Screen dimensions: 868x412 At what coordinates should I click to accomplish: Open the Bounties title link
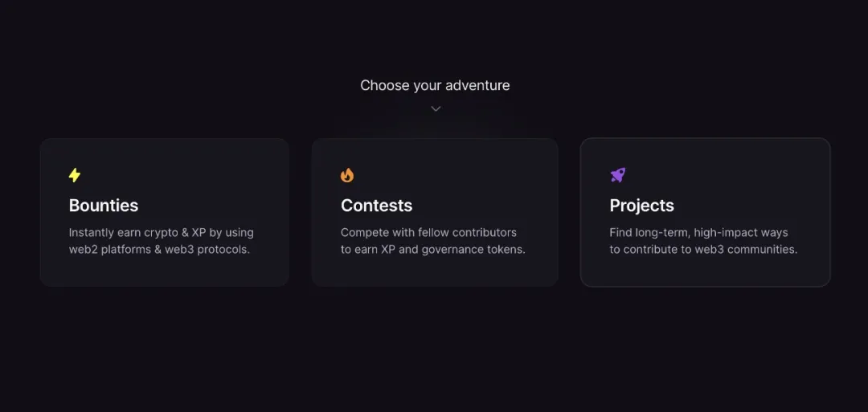(x=104, y=206)
